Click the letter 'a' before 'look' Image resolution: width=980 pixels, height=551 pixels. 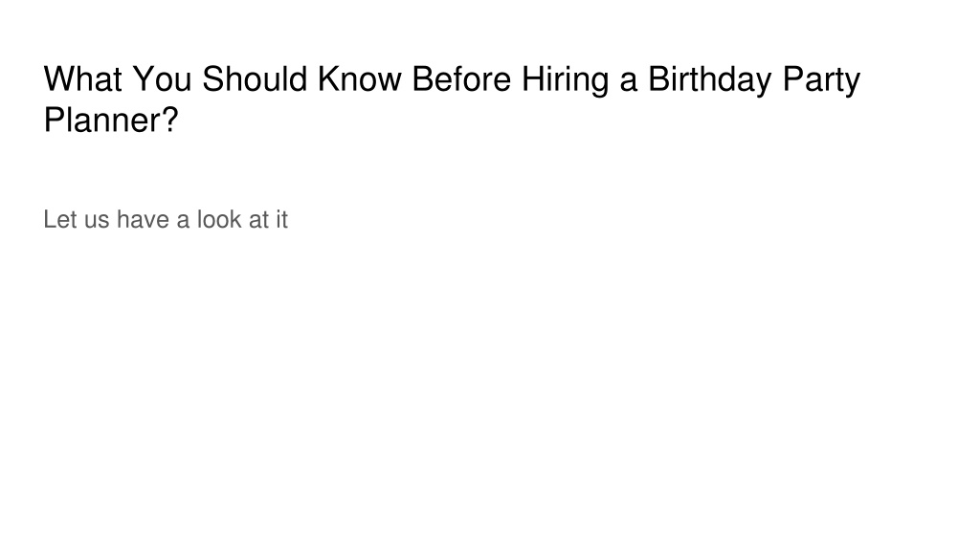[183, 222]
